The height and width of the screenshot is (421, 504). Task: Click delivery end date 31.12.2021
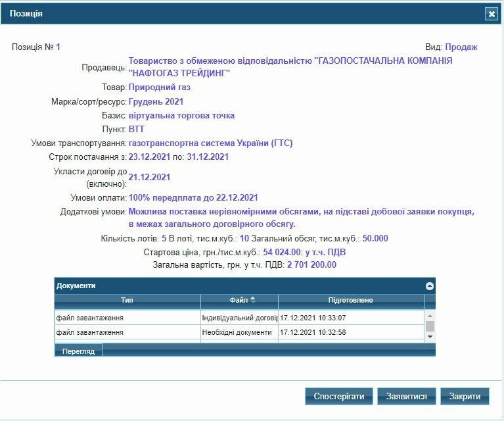(x=208, y=157)
